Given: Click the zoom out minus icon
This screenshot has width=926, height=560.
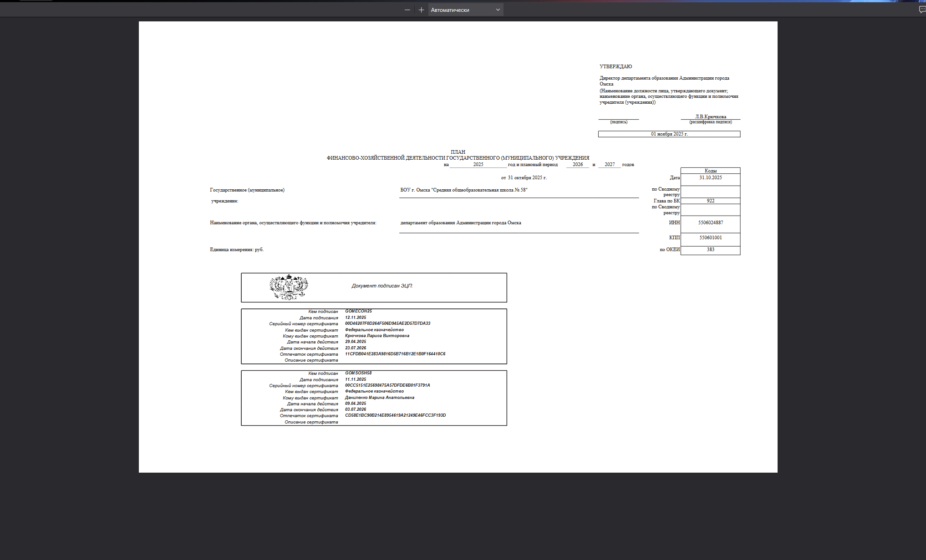Looking at the screenshot, I should (407, 10).
